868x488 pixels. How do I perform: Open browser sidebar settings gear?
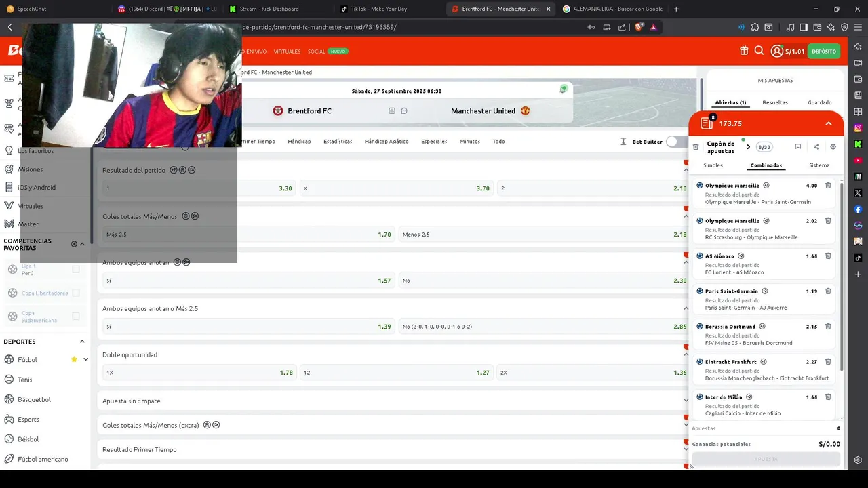[x=858, y=460]
